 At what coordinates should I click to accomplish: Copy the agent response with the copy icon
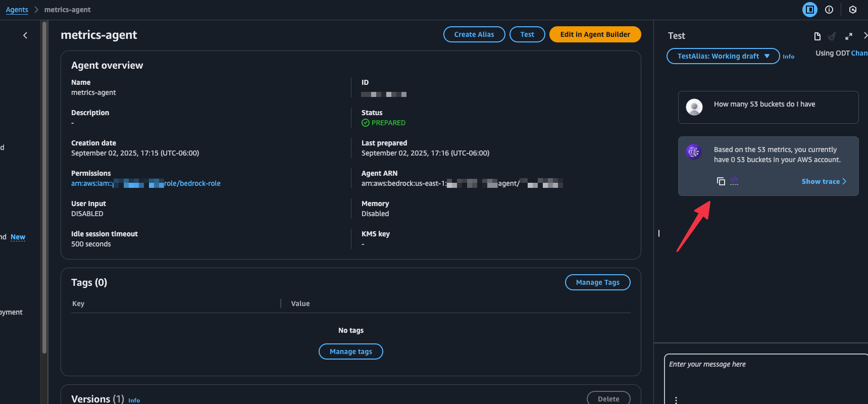pyautogui.click(x=721, y=181)
